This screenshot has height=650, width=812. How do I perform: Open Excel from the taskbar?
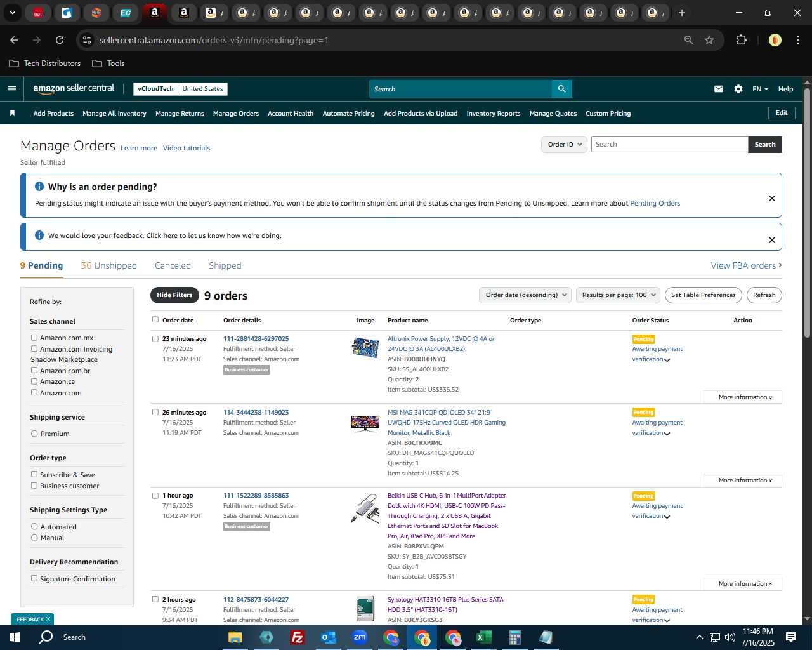tap(483, 637)
